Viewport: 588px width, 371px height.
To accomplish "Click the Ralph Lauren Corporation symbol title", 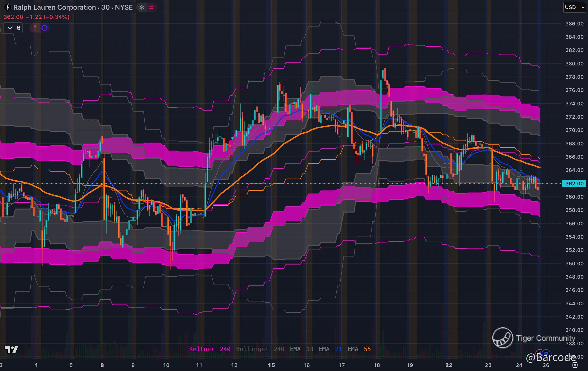I will coord(54,7).
